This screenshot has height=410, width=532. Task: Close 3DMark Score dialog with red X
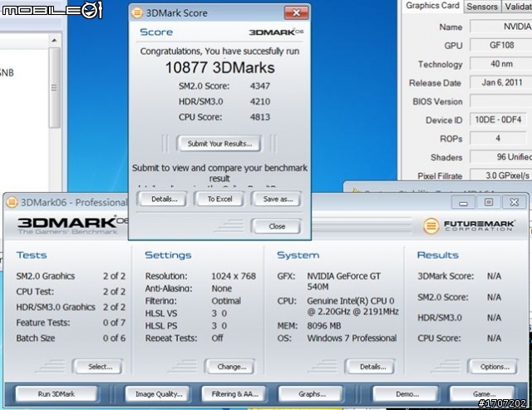296,12
